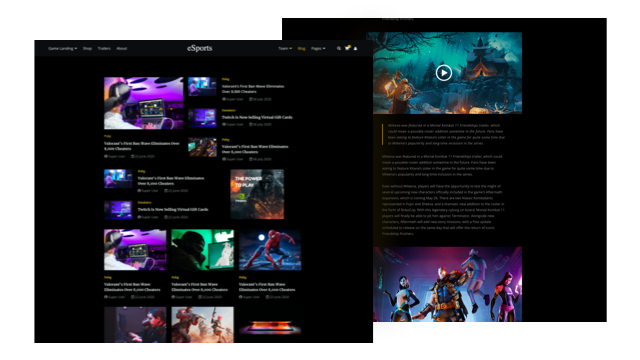Screen dimensions: 640x360
Task: Open the Spider-Man article thumbnail
Action: coord(270,250)
